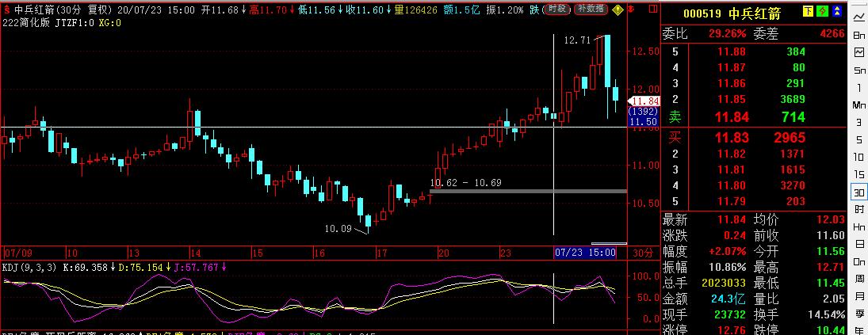Click the 10.09 low price label on chart
The width and height of the screenshot is (868, 335).
coord(338,228)
